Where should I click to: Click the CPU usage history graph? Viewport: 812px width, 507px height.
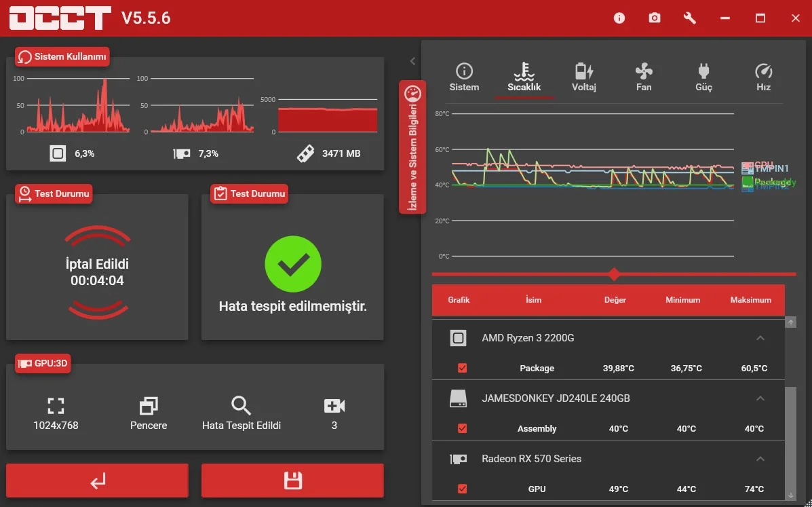pos(78,106)
